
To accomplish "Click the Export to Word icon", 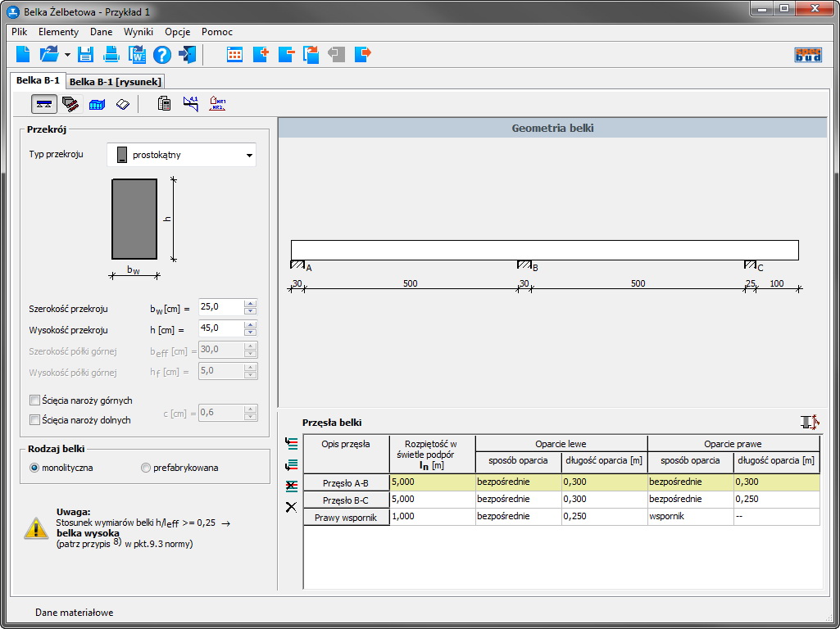I will click(137, 55).
